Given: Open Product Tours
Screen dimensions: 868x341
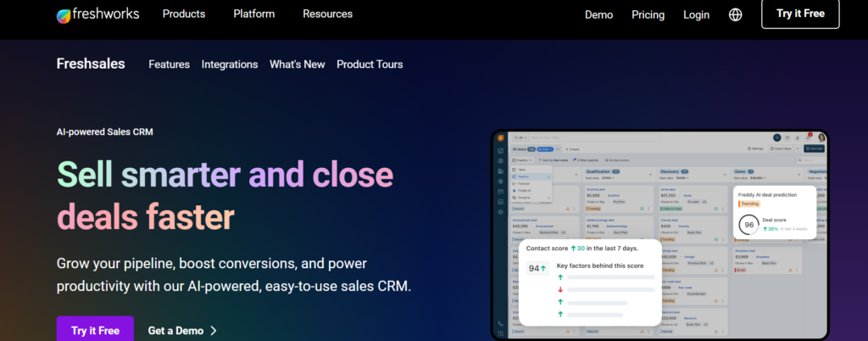Looking at the screenshot, I should click(370, 64).
